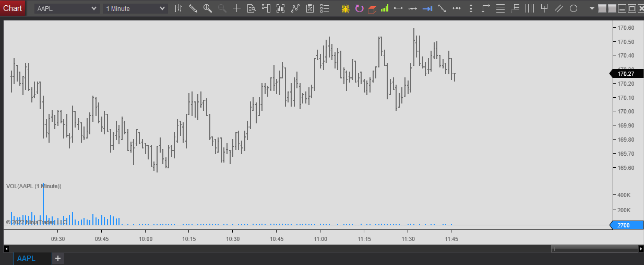Viewport: 644px width, 265px height.
Task: Click the grayed Zoom Out magnifier
Action: (x=222, y=8)
